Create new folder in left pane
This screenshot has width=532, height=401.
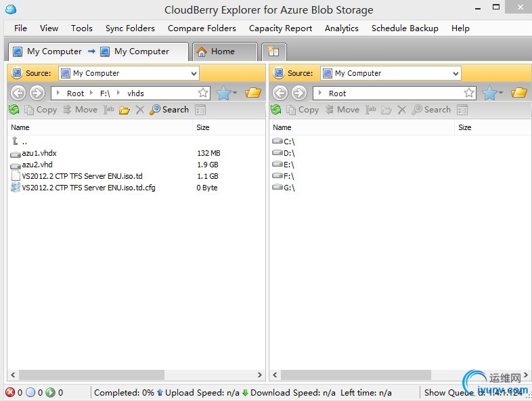[124, 110]
